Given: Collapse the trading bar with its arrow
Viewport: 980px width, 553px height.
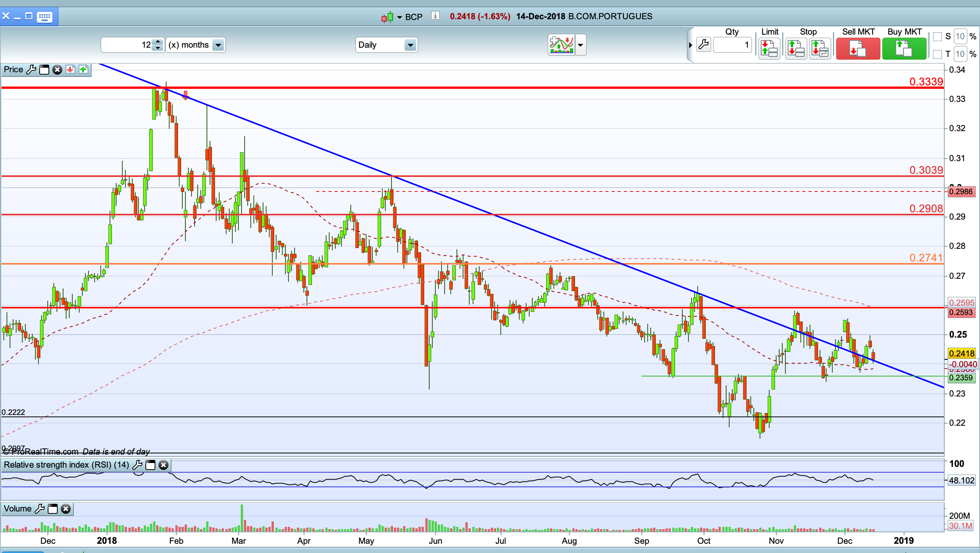Looking at the screenshot, I should pos(691,45).
